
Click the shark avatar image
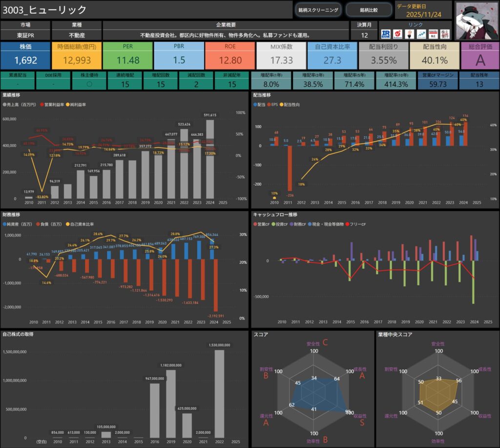tap(477, 20)
